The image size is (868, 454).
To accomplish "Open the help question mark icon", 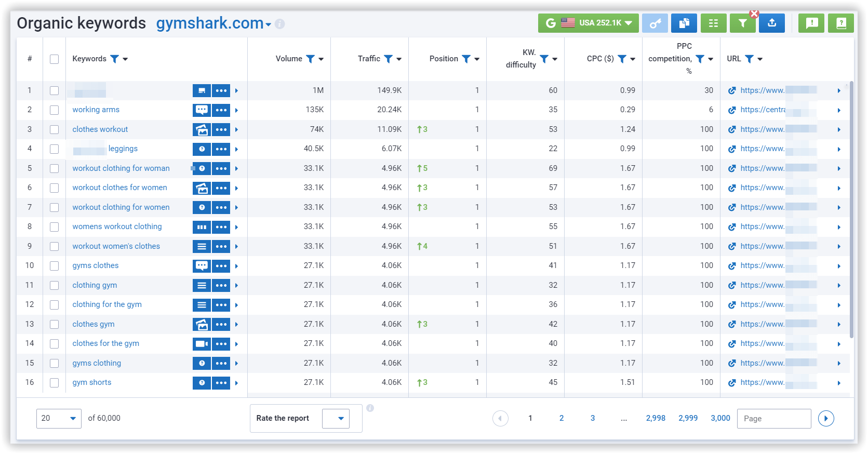I will click(x=841, y=23).
